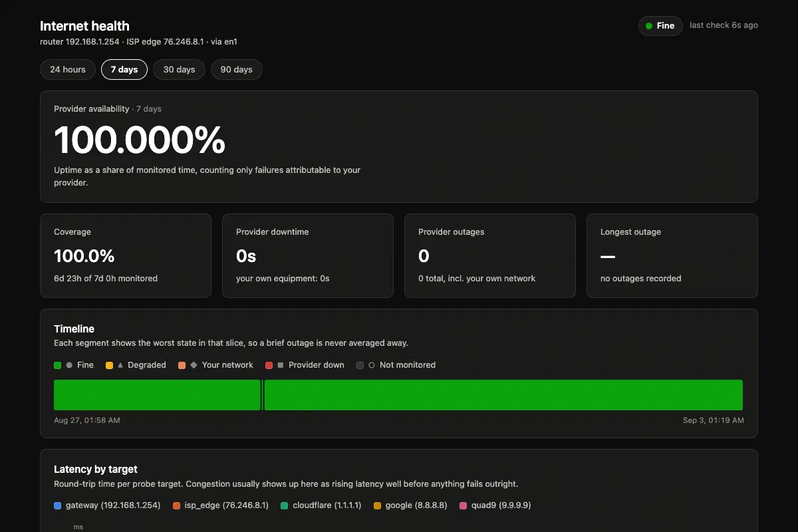Viewport: 798px width, 532px height.
Task: Click the 100.000% provider availability value
Action: 140,140
